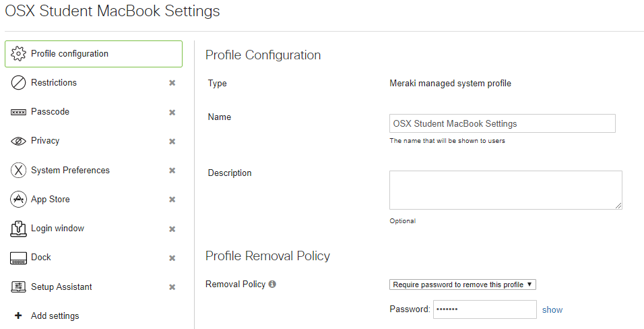644x329 pixels.
Task: Click the Privacy eye icon
Action: 19,141
